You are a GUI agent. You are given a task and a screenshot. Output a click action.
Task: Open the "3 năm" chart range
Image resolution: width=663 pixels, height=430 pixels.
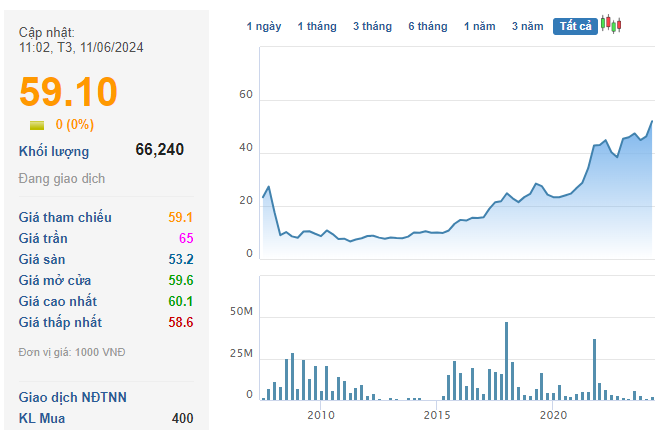tap(528, 27)
